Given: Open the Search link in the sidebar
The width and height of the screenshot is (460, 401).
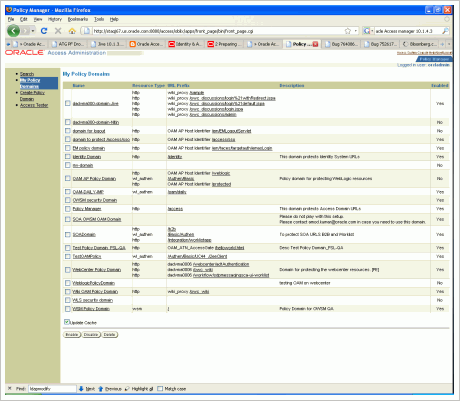Looking at the screenshot, I should pyautogui.click(x=27, y=74).
